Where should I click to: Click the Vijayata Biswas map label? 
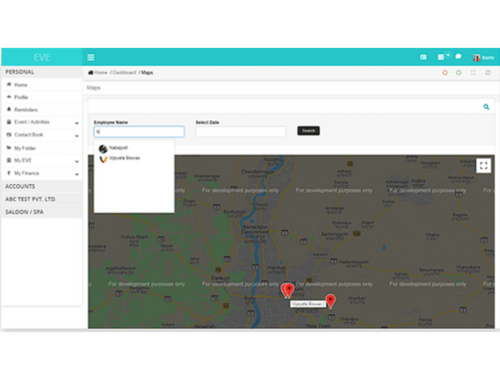[x=307, y=304]
